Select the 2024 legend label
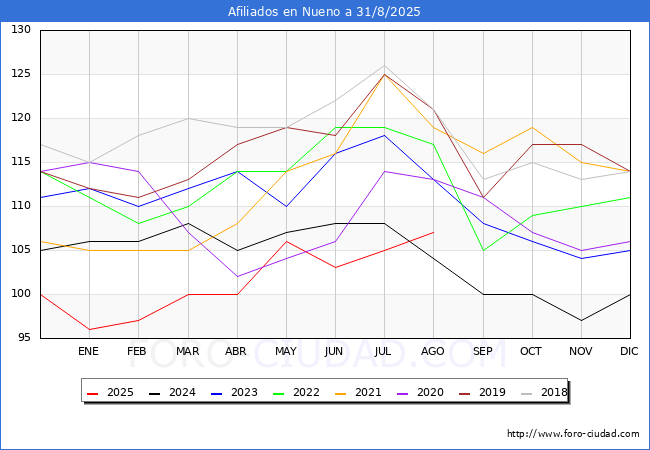650x450 pixels. (182, 392)
